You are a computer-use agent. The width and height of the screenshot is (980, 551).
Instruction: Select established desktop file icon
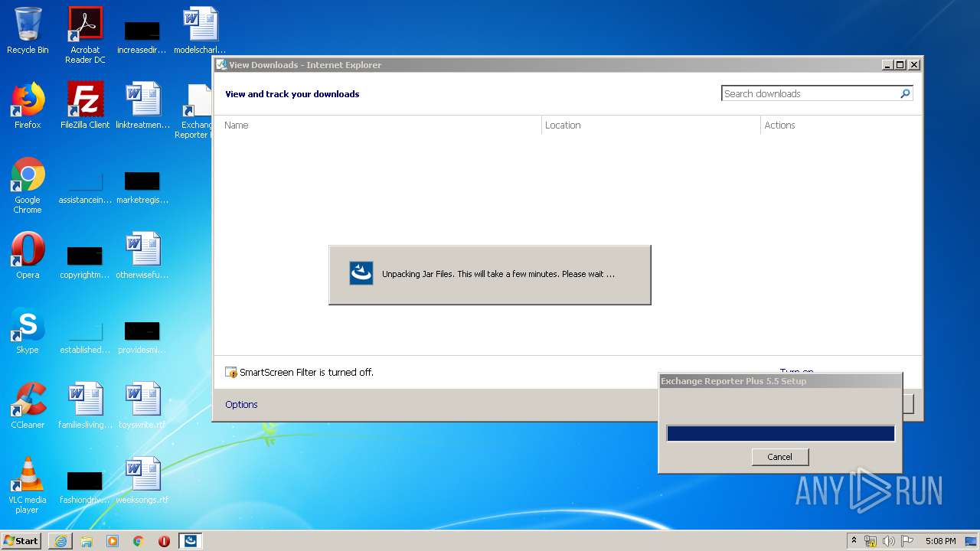point(85,337)
